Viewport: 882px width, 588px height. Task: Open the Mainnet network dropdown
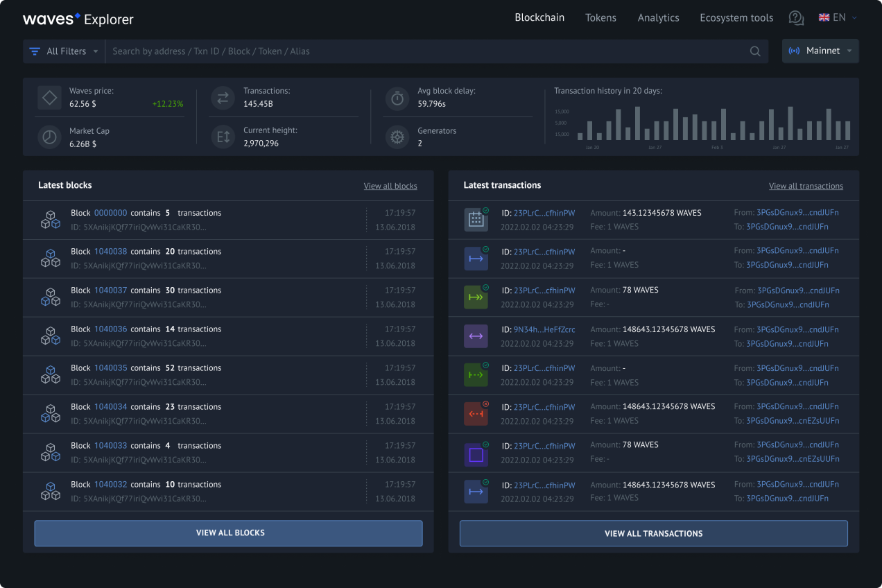tap(820, 51)
